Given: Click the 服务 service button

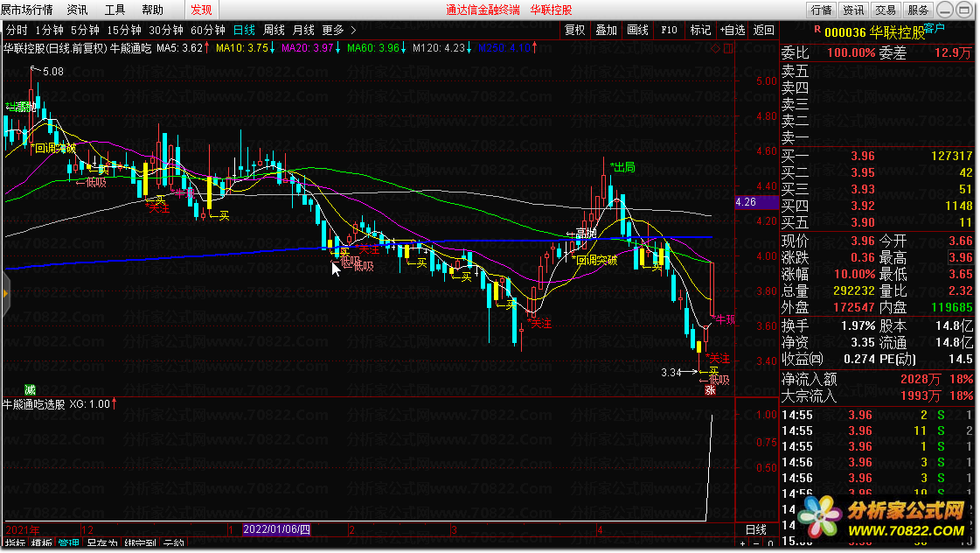Looking at the screenshot, I should point(918,10).
